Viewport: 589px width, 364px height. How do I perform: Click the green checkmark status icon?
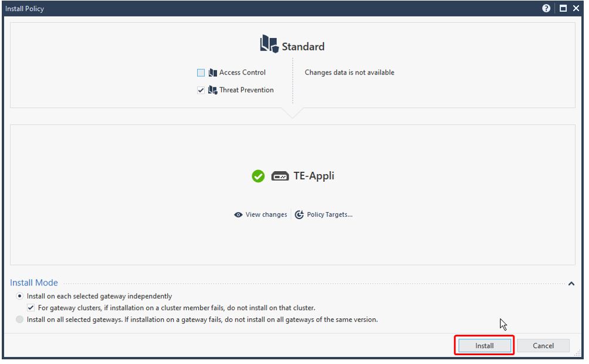tap(258, 176)
